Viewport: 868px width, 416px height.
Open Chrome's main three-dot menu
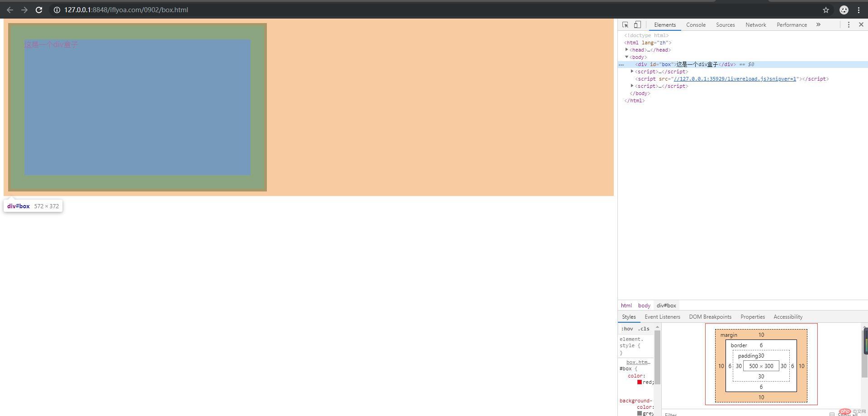(859, 10)
